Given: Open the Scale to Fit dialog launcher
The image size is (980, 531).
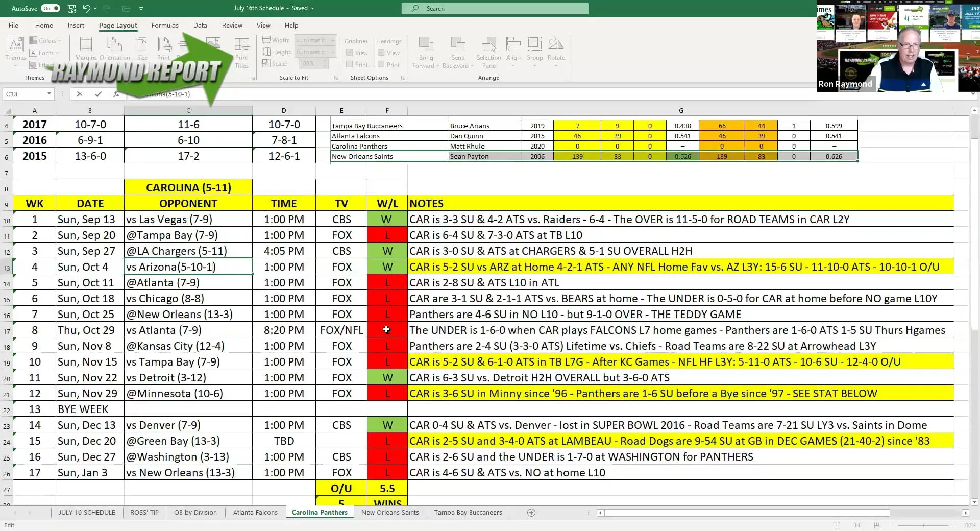Looking at the screenshot, I should coord(336,78).
